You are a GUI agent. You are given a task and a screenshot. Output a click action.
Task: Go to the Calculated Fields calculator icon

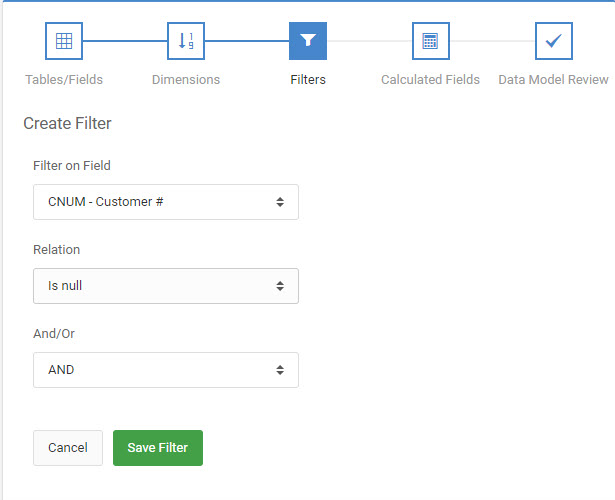431,41
